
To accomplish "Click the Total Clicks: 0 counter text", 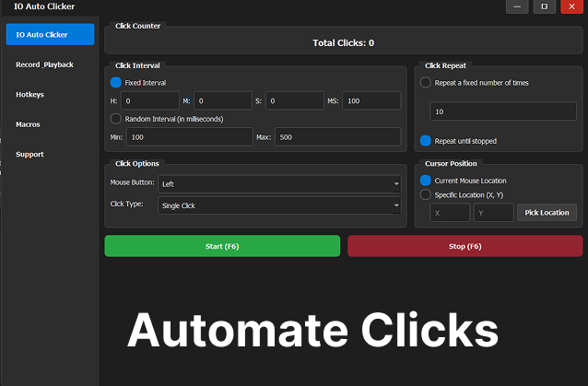I will point(344,43).
